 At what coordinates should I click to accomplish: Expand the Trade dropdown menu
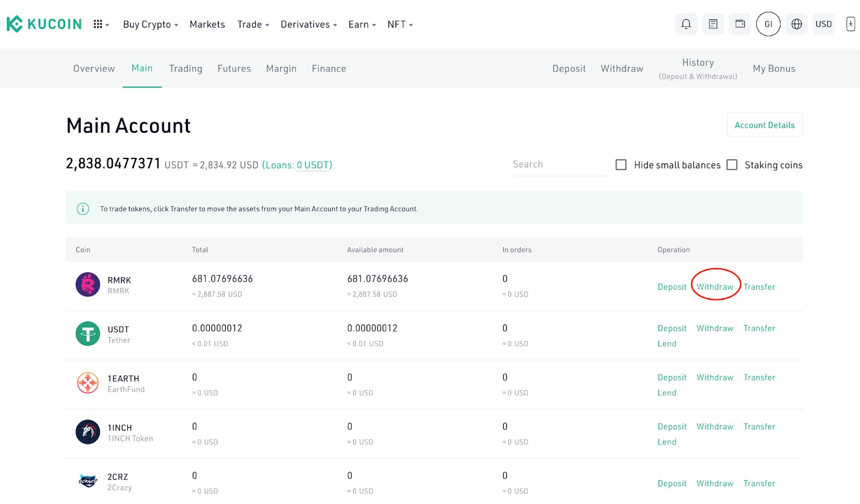pyautogui.click(x=253, y=24)
